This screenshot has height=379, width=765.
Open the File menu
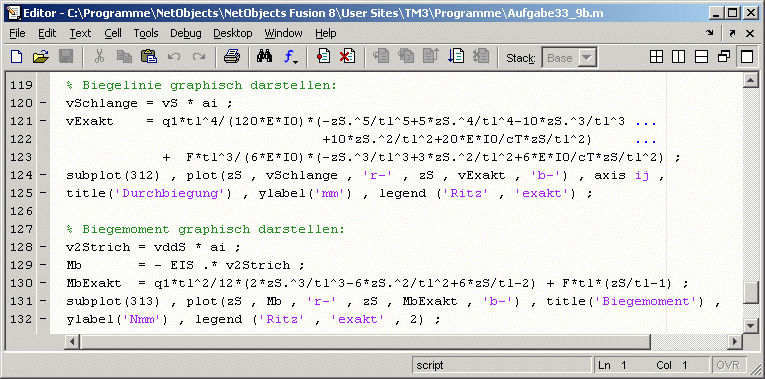tap(17, 33)
